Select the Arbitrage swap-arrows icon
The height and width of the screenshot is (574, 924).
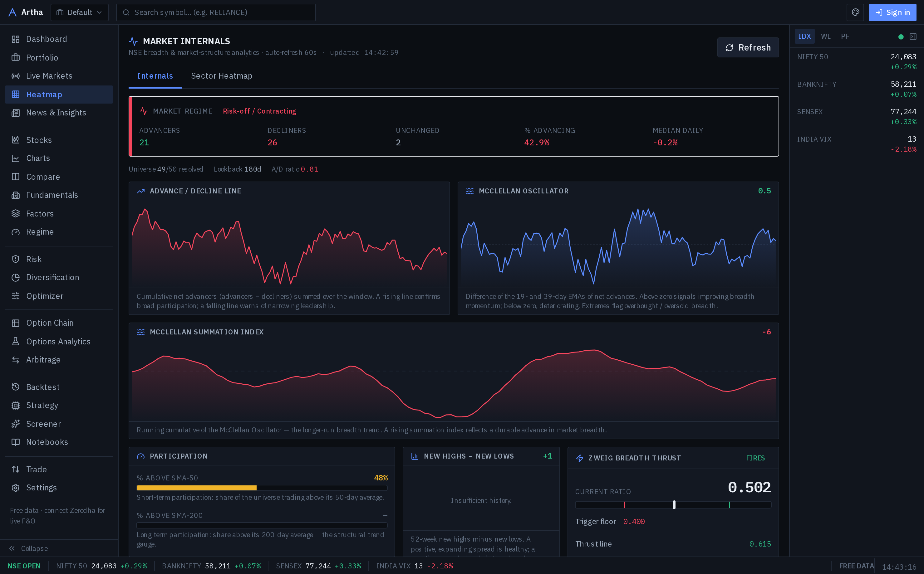16,360
